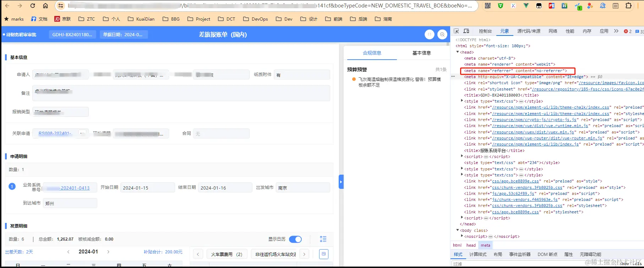Click the blue side panel collapse handle

(x=341, y=182)
